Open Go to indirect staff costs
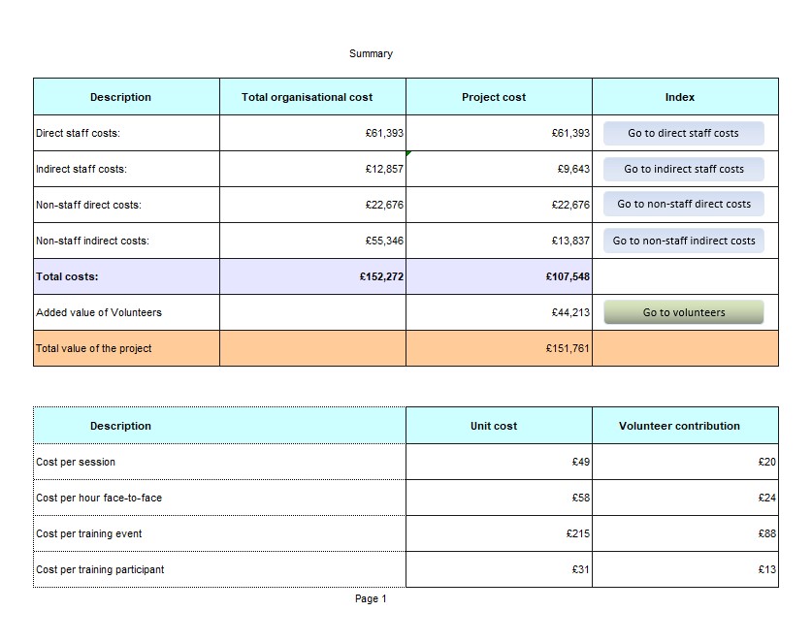This screenshot has height=644, width=812. [684, 169]
